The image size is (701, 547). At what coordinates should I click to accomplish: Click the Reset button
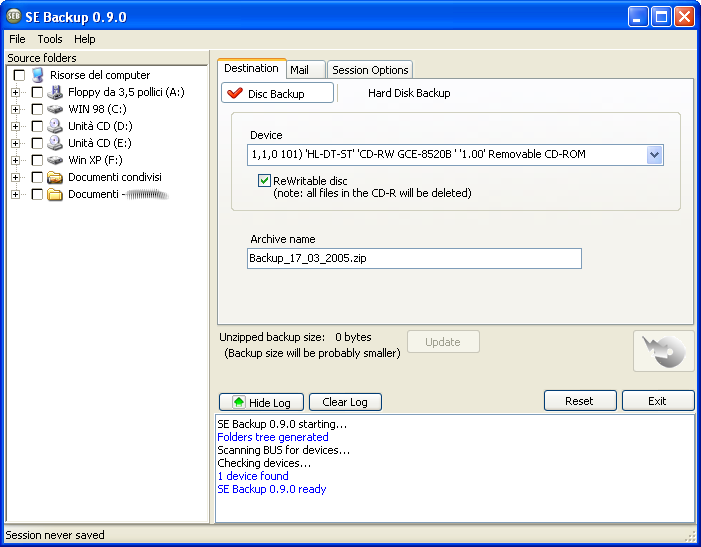click(x=580, y=401)
